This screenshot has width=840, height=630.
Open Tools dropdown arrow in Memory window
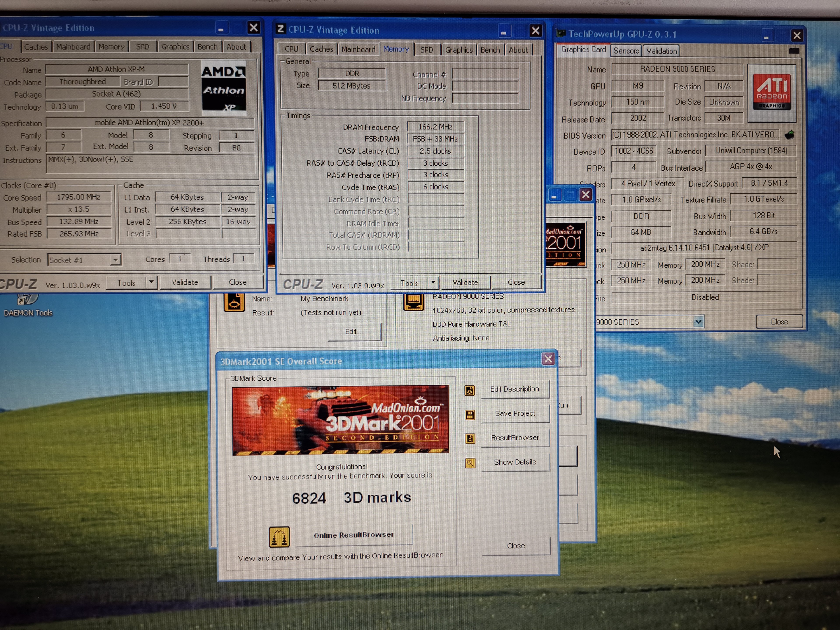433,282
